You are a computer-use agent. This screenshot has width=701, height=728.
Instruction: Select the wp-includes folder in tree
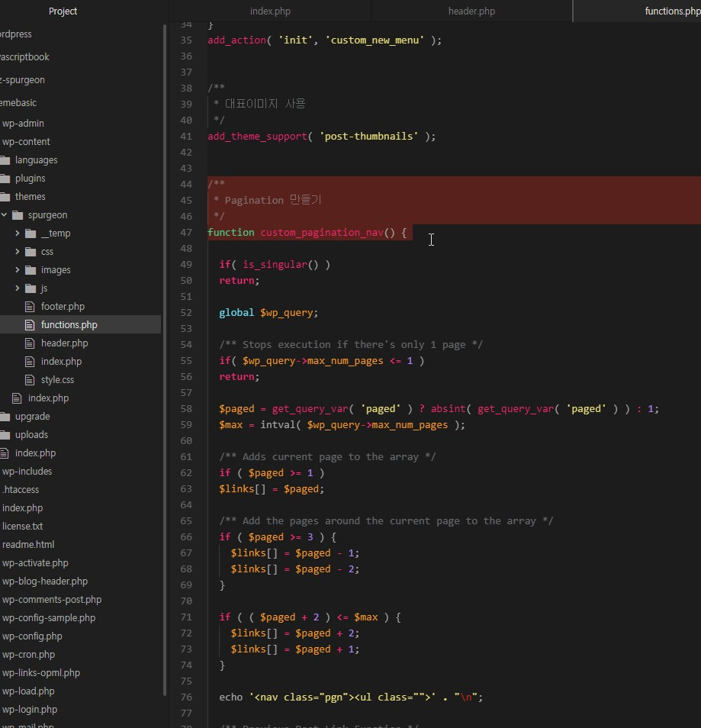(x=27, y=472)
